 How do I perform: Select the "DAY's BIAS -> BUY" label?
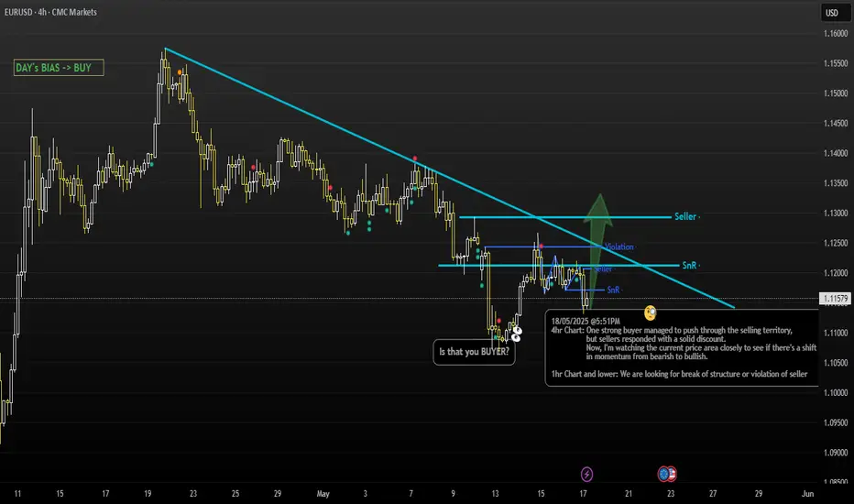click(59, 68)
